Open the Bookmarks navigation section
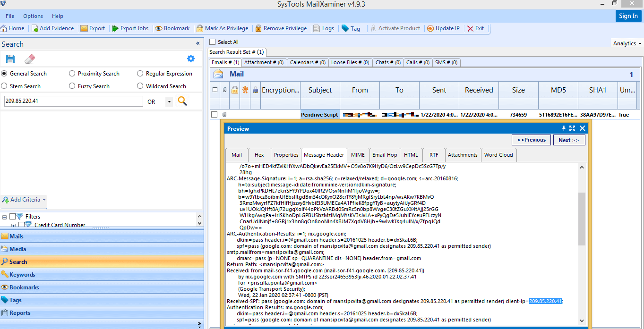 point(102,287)
